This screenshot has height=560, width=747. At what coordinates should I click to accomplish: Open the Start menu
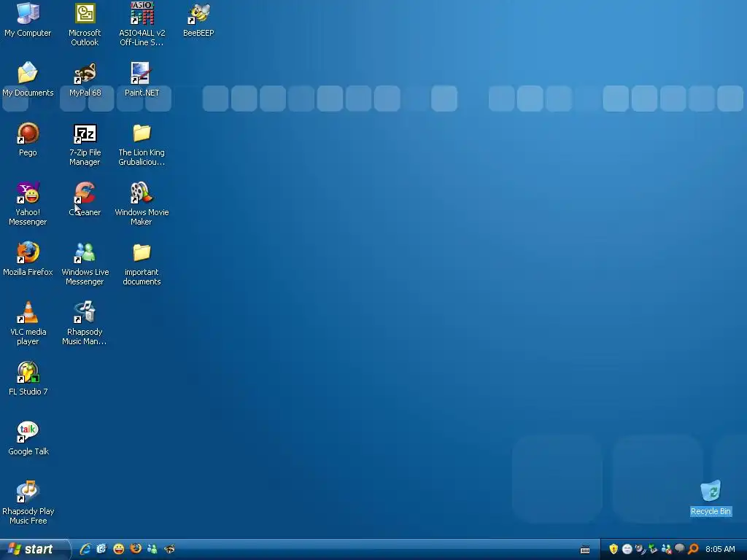point(34,549)
